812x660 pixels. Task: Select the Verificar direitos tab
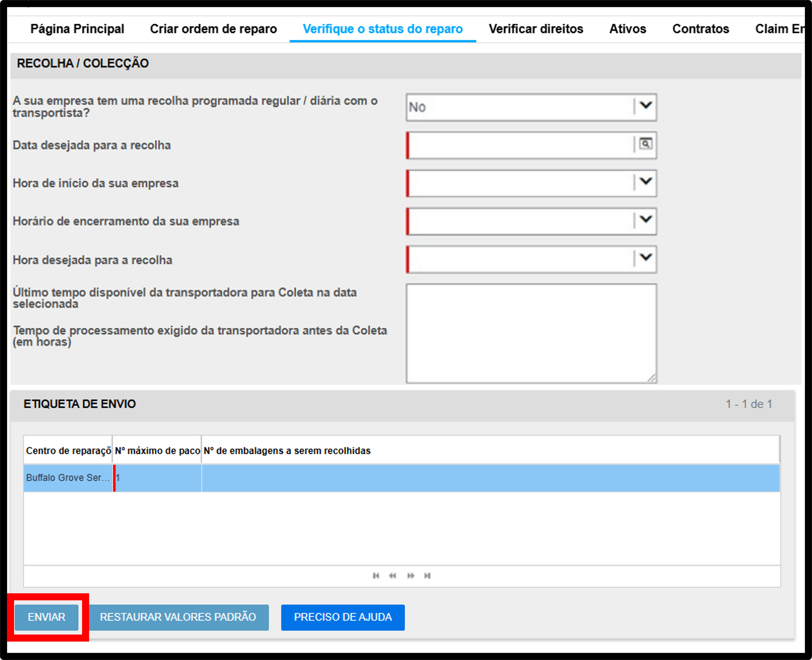click(x=536, y=29)
